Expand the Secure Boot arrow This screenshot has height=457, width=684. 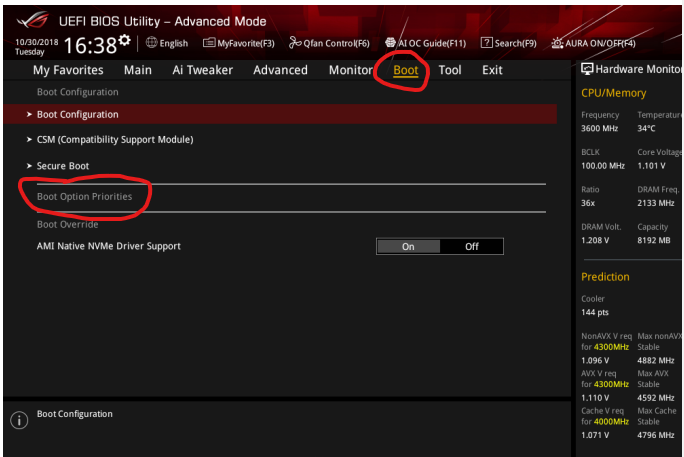(29, 166)
